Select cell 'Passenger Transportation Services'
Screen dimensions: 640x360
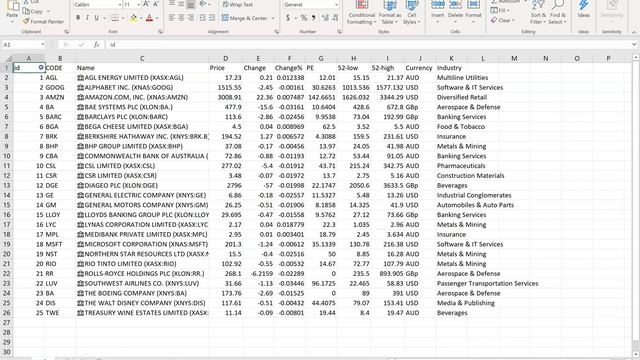click(487, 283)
